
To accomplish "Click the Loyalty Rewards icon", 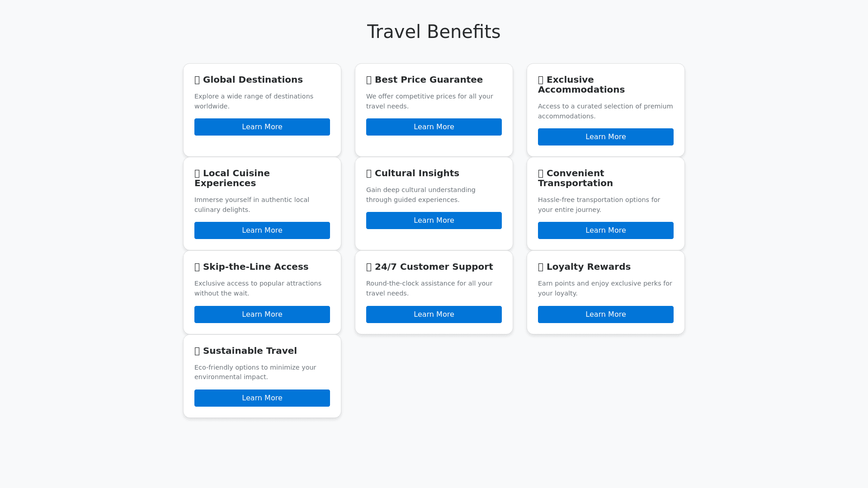I will 541,267.
